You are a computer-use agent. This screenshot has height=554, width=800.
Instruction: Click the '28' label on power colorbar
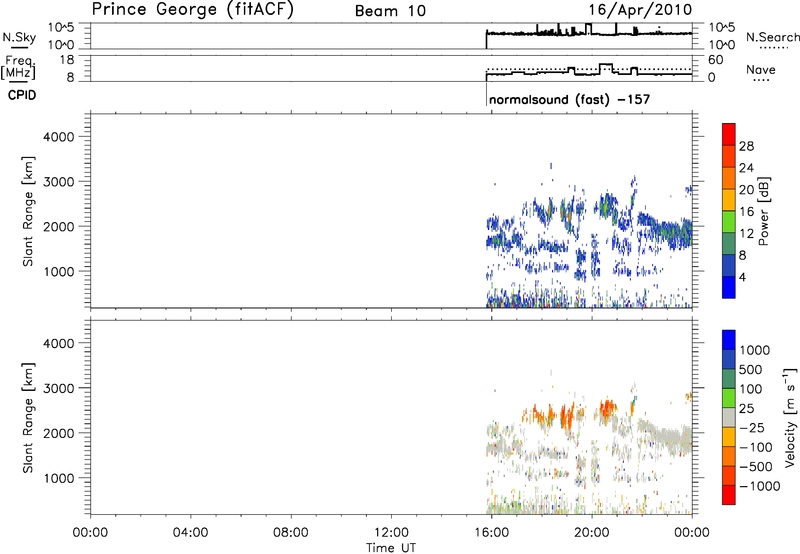click(x=746, y=146)
